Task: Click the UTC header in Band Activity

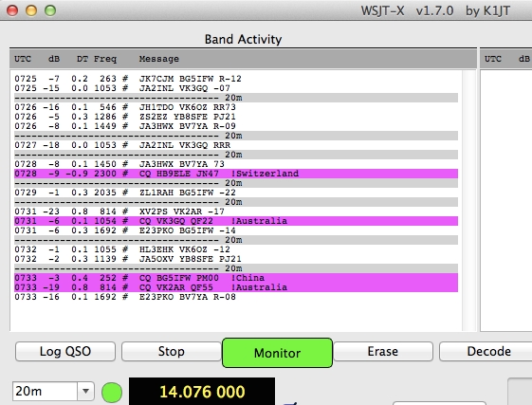Action: click(23, 59)
